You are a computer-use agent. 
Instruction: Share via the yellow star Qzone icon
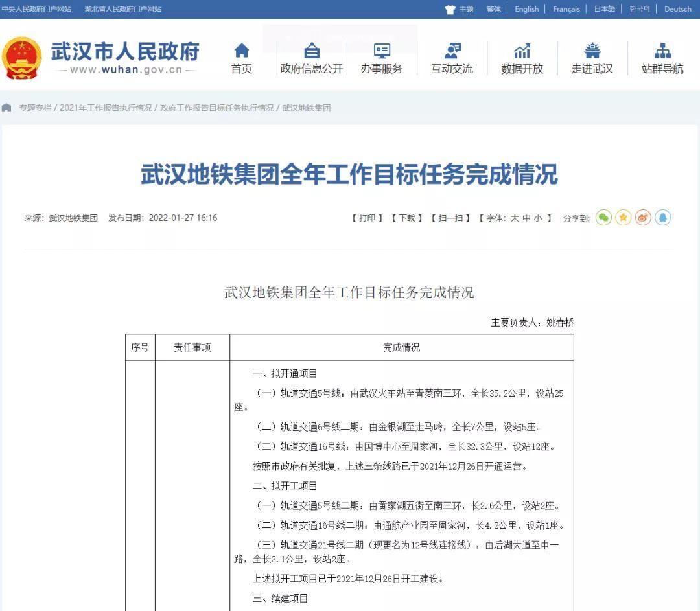pyautogui.click(x=624, y=217)
